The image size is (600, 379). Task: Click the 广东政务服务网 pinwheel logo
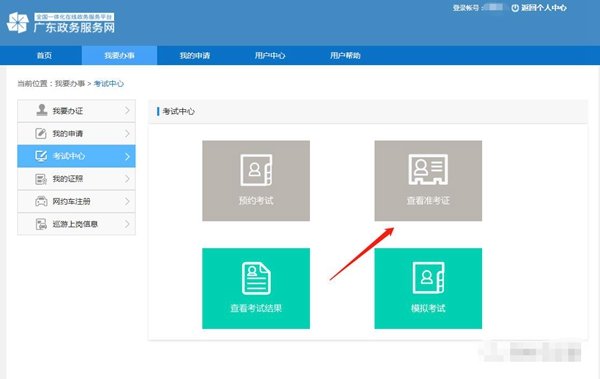[x=18, y=23]
